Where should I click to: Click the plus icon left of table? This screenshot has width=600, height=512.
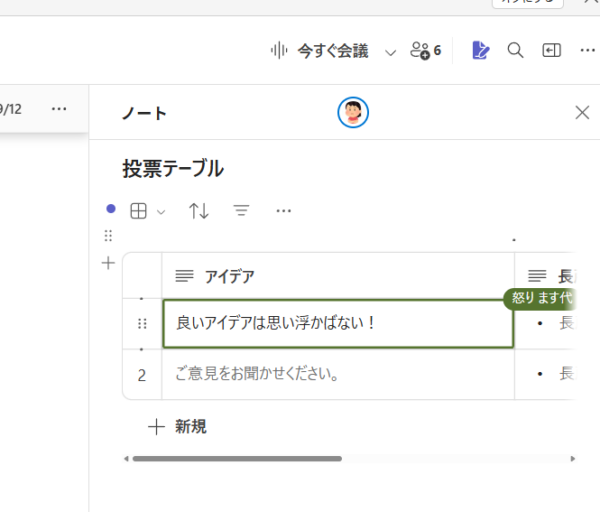tap(109, 263)
